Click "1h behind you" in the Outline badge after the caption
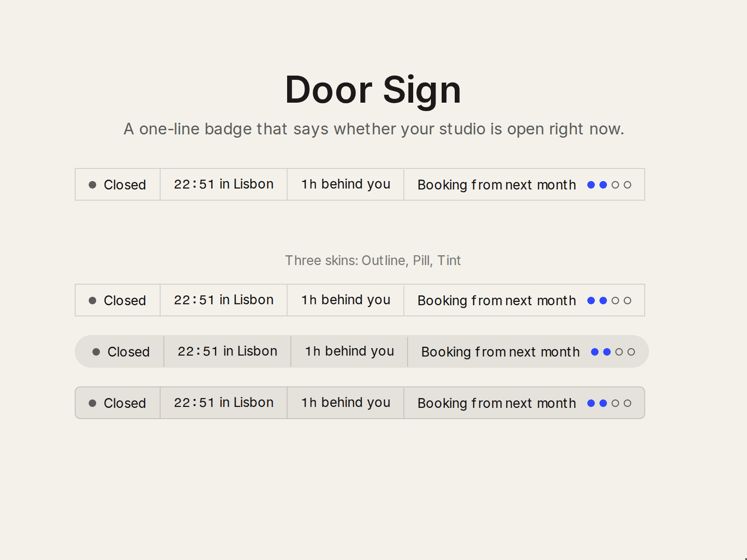 coord(345,300)
